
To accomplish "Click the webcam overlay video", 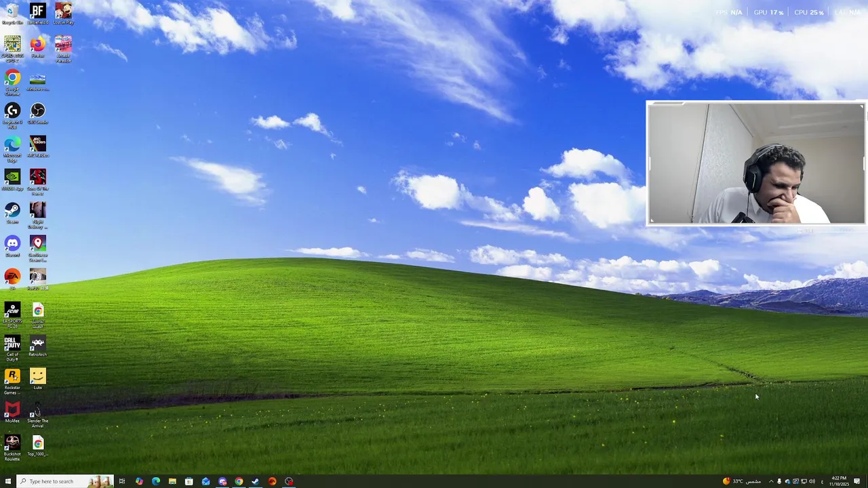I will [756, 163].
